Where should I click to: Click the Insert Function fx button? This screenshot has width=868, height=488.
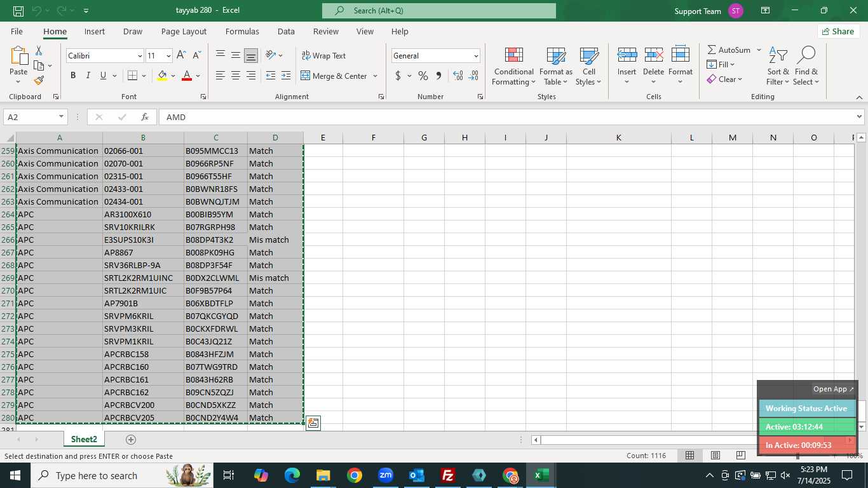[x=145, y=117]
